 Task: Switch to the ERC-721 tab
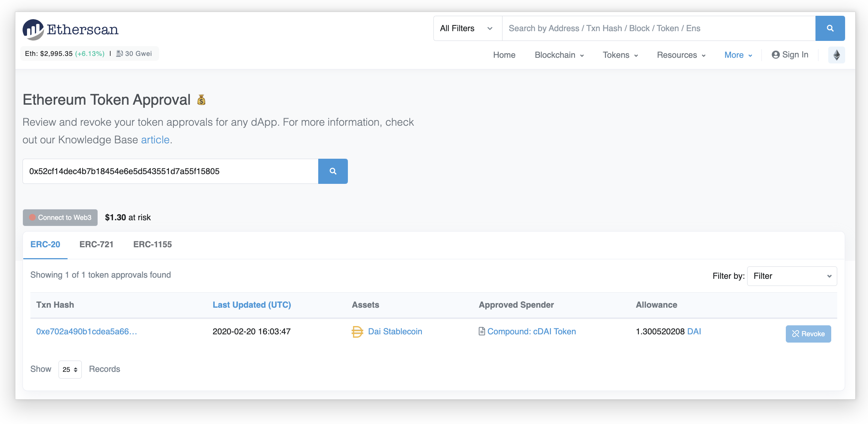click(96, 245)
